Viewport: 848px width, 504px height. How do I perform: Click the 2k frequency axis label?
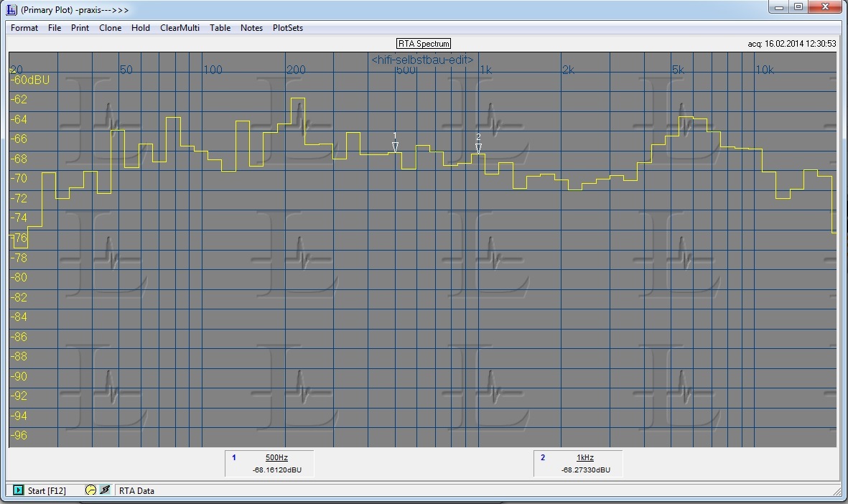pos(568,70)
